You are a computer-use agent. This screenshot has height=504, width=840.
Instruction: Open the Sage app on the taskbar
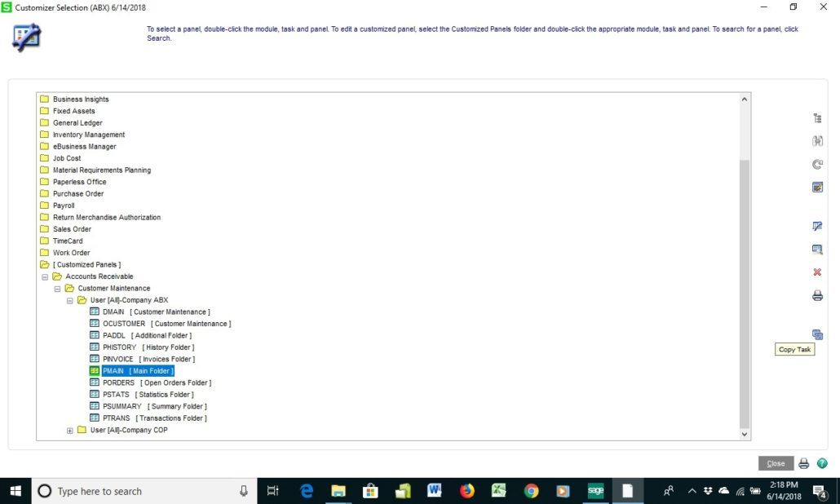(596, 491)
